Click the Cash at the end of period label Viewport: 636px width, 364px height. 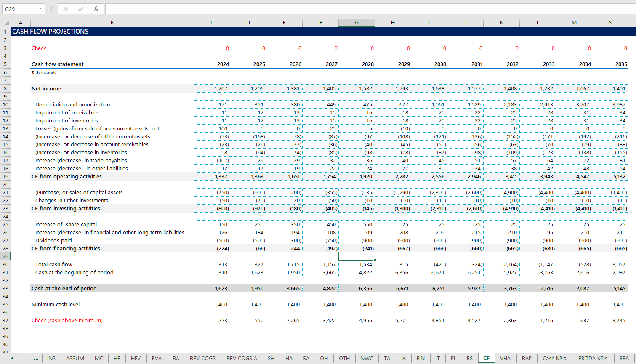[64, 289]
